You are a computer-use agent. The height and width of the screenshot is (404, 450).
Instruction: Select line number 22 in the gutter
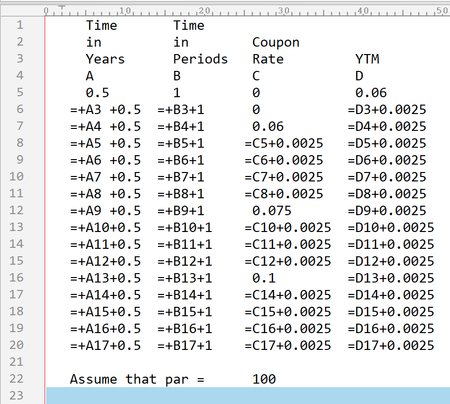(x=16, y=379)
